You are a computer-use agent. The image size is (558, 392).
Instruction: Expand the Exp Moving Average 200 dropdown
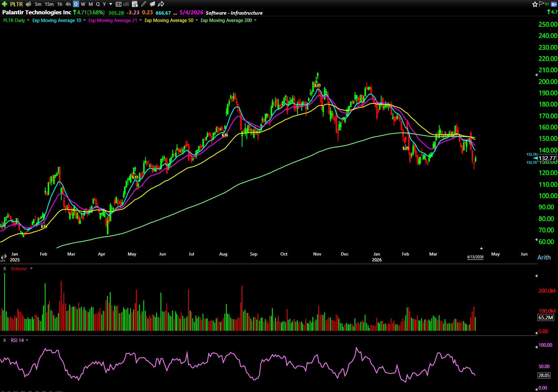(255, 20)
